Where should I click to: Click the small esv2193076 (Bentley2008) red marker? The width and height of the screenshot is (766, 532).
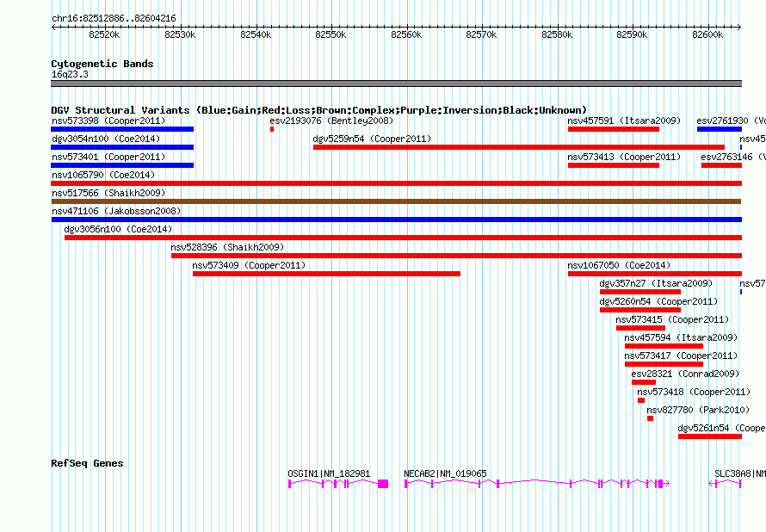coord(272,129)
